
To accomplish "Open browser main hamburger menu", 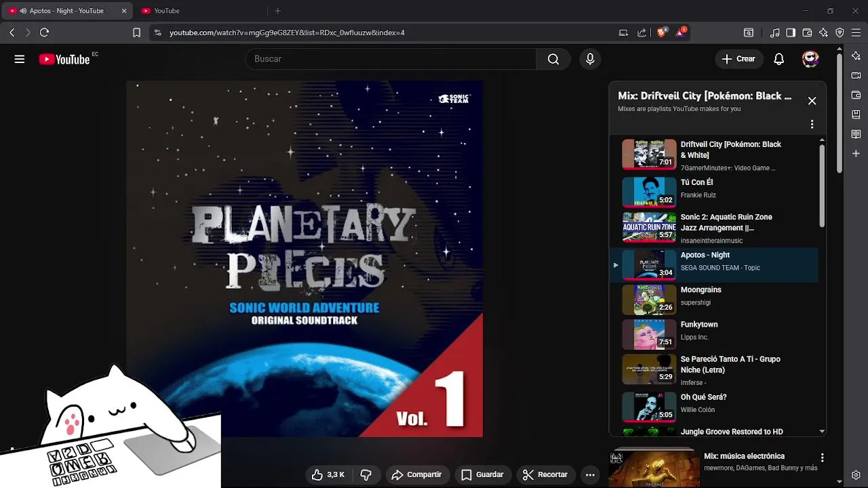I will pos(856,33).
